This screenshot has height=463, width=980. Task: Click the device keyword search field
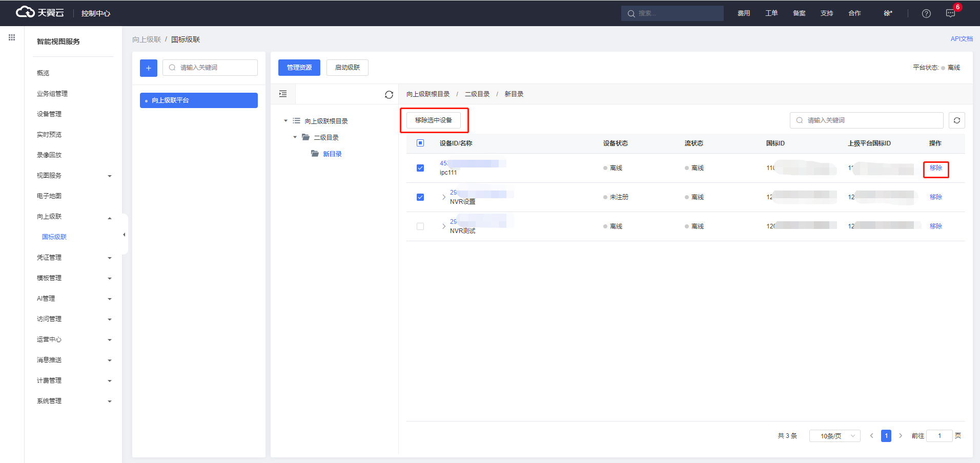click(871, 120)
